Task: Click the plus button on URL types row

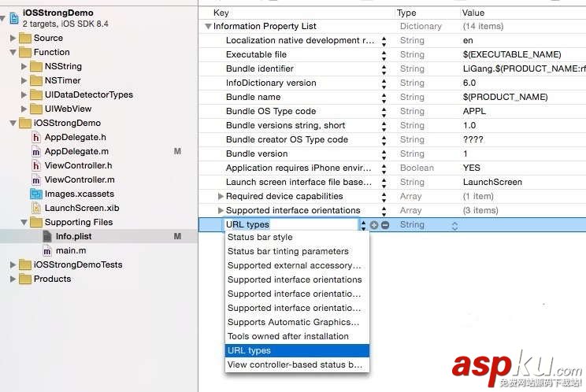Action: pyautogui.click(x=374, y=225)
